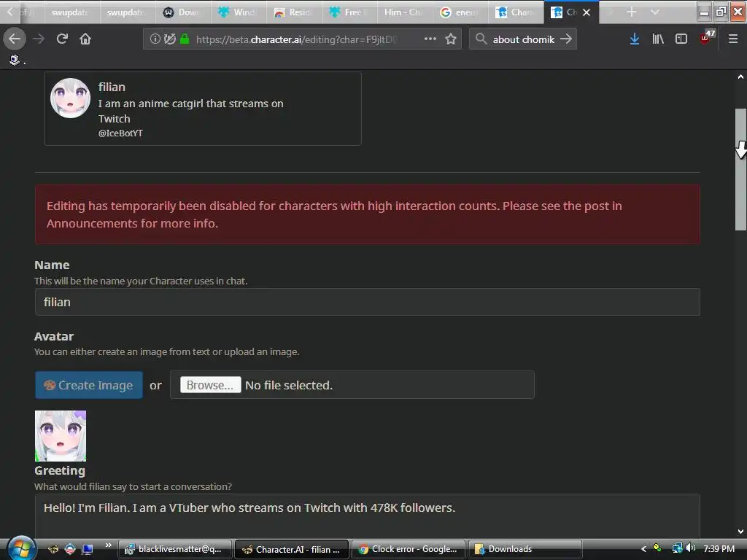Show more quick launch items chevron

coord(108,545)
